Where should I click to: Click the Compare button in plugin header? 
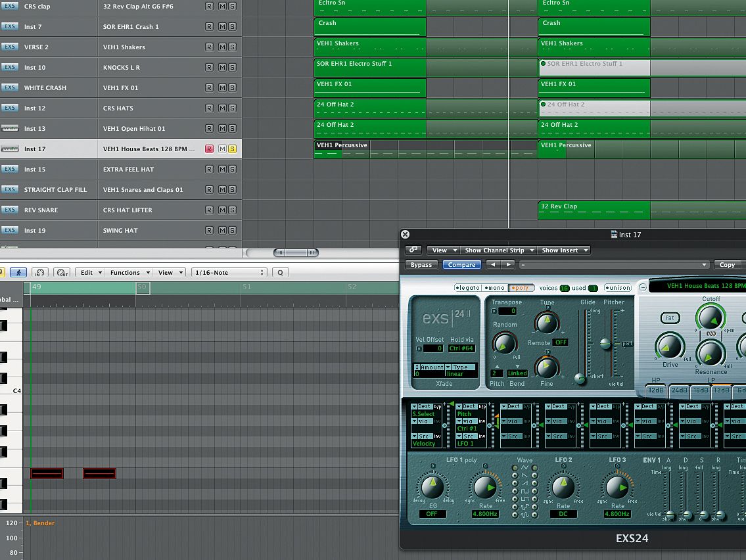point(461,265)
